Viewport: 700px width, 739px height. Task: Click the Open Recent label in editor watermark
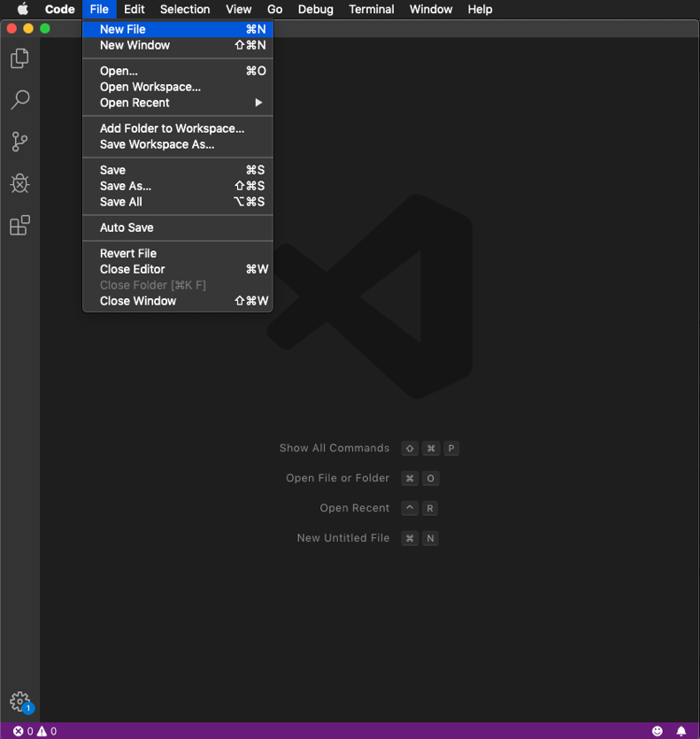tap(355, 508)
